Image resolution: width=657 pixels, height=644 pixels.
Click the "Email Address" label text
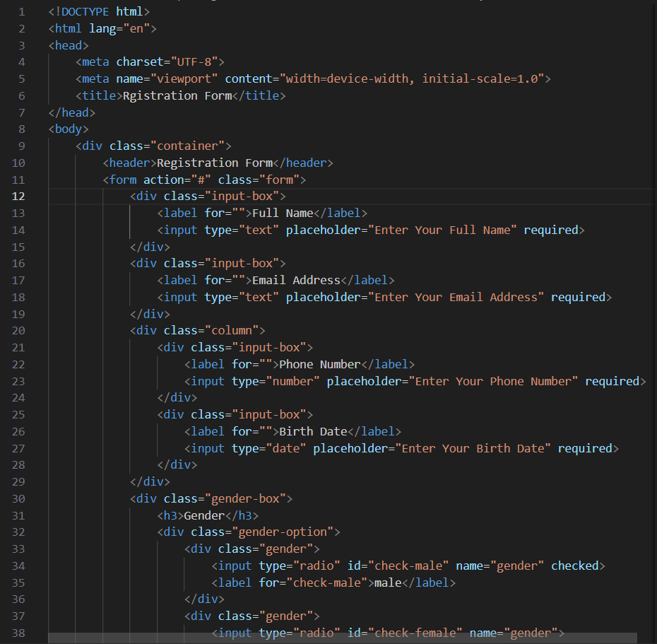pos(296,280)
